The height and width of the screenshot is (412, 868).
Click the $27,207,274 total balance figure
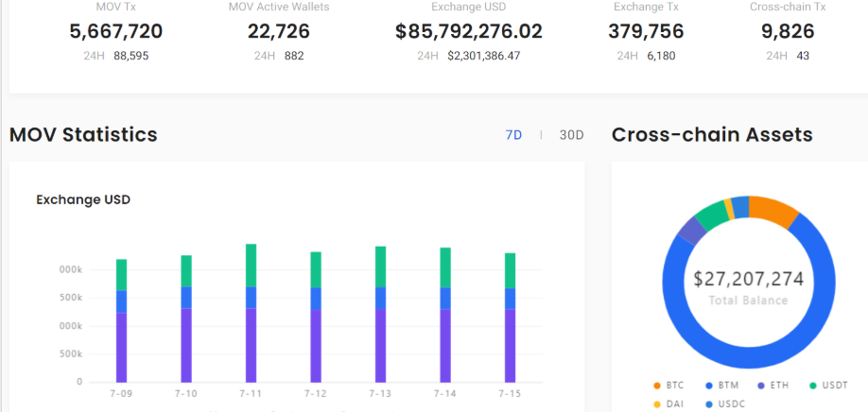pos(749,279)
